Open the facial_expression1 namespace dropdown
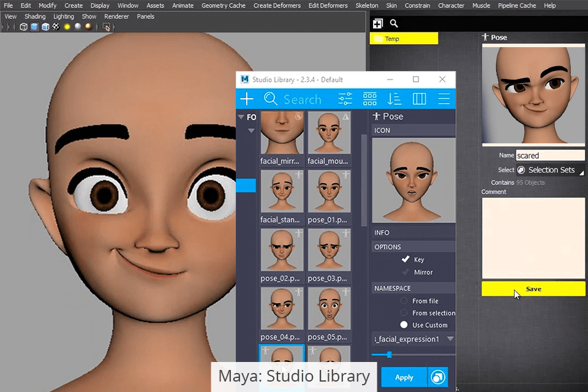Image resolution: width=588 pixels, height=392 pixels. pos(450,339)
